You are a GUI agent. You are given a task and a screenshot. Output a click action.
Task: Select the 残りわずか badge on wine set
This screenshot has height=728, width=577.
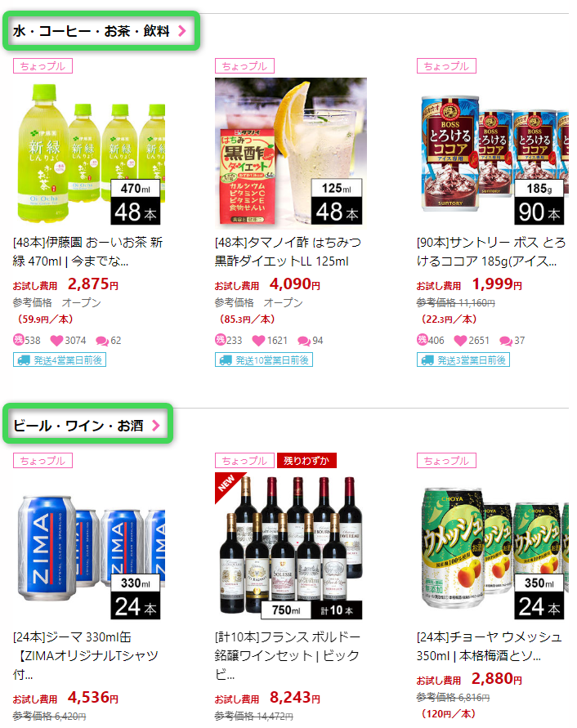(x=306, y=461)
